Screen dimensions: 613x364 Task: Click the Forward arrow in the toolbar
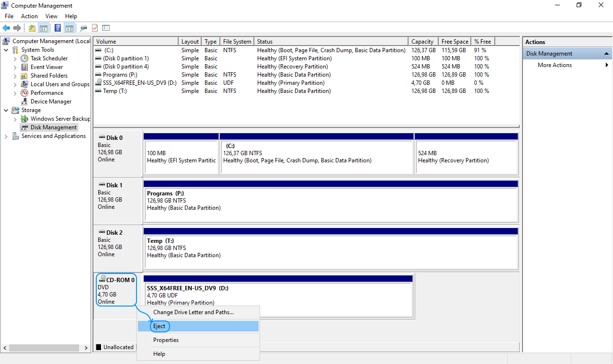(x=17, y=28)
